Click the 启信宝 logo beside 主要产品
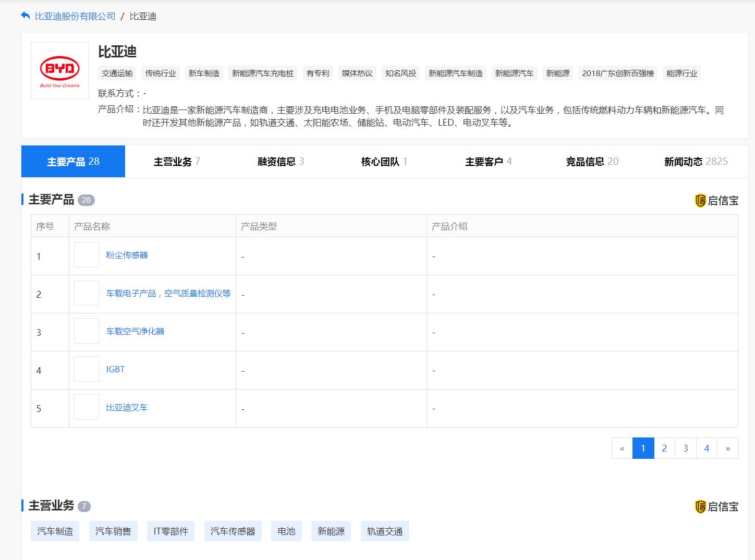This screenshot has width=755, height=560. [x=716, y=201]
